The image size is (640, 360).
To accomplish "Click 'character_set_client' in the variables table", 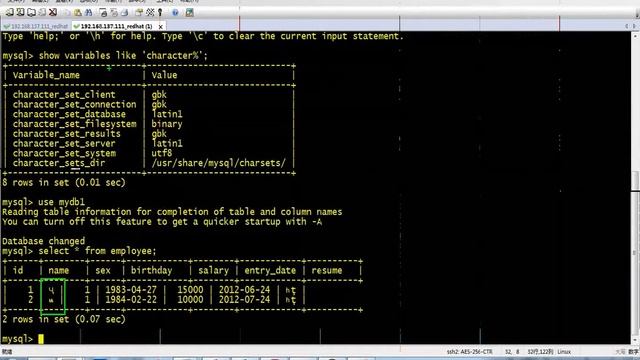I will pos(64,95).
